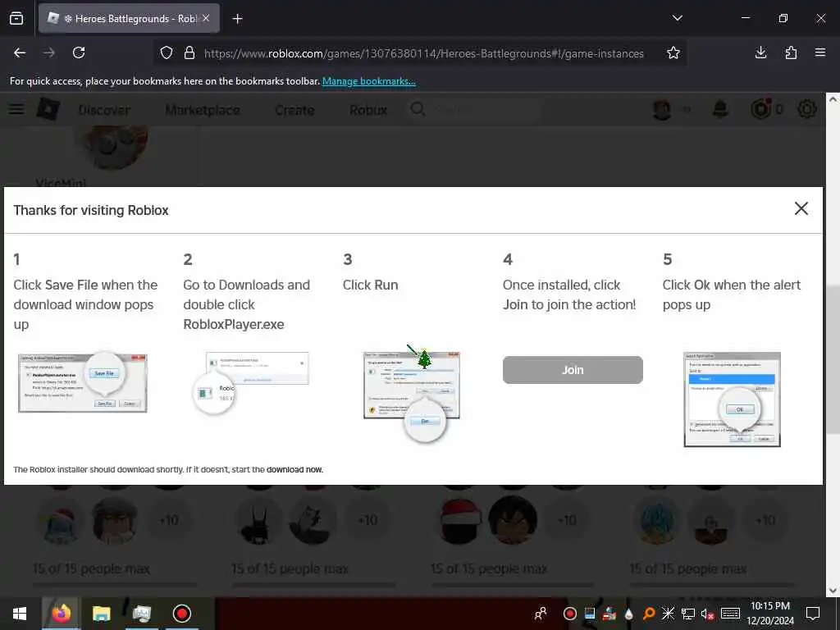The image size is (840, 630).
Task: Go to the Create page
Action: (294, 110)
